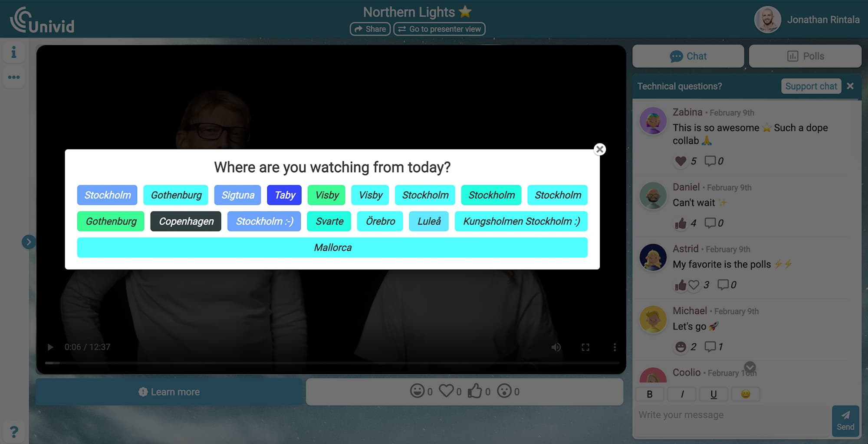Open the emoji picker in chat toolbar
This screenshot has width=868, height=444.
[x=745, y=394]
